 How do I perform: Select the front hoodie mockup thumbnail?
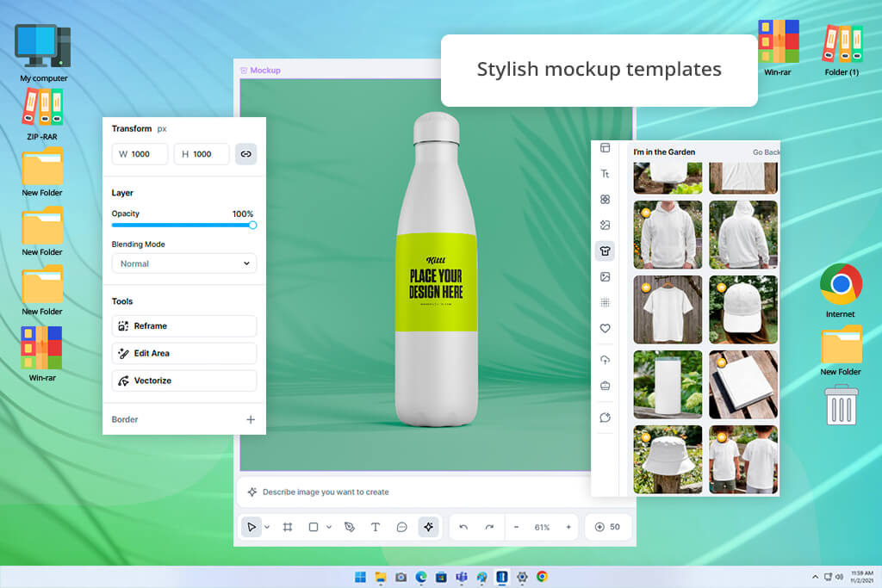pos(668,235)
